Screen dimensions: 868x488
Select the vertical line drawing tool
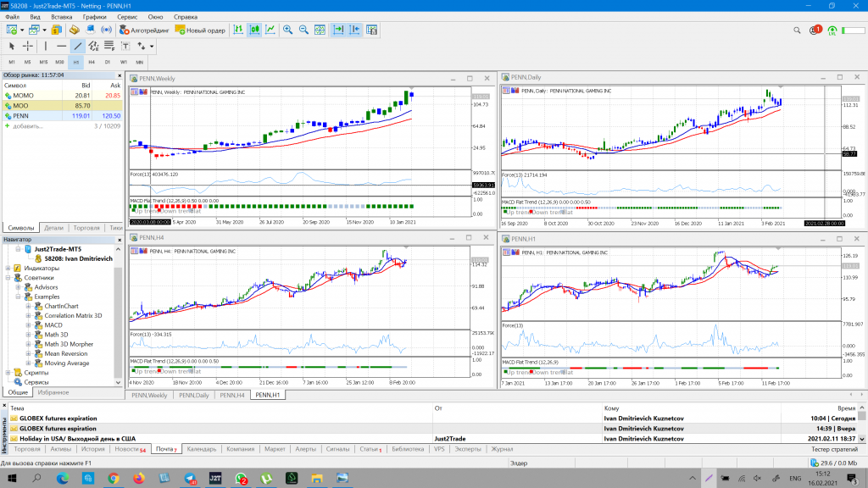tap(46, 46)
